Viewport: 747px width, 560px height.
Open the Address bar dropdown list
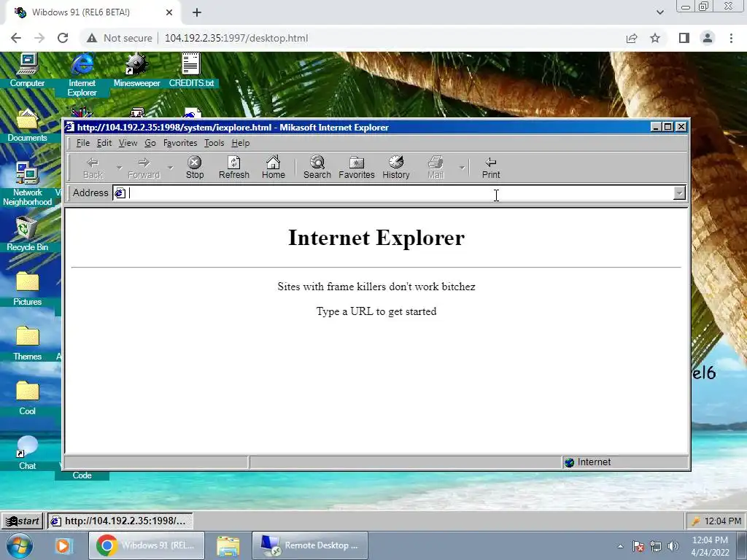(679, 192)
